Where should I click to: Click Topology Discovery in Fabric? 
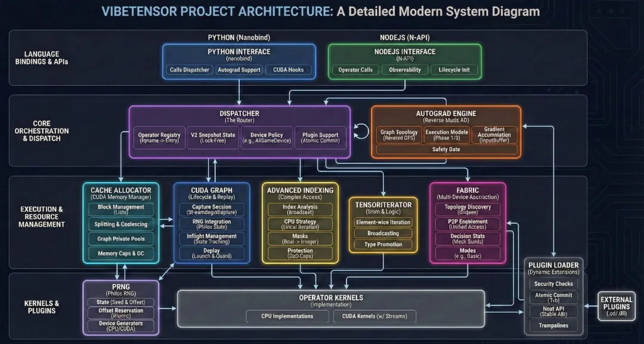467,210
